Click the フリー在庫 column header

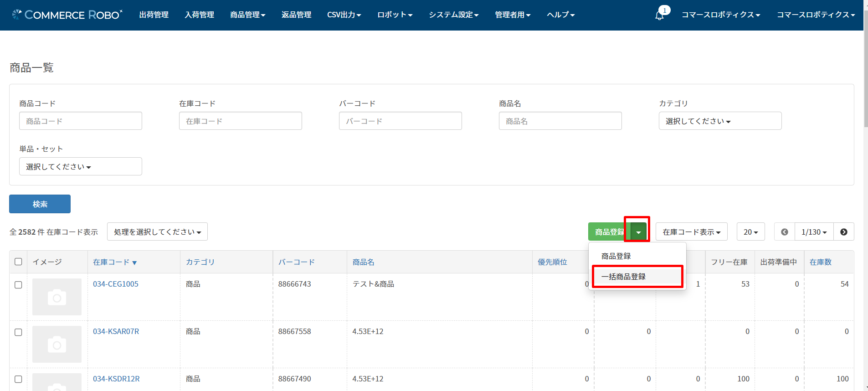[x=729, y=262]
